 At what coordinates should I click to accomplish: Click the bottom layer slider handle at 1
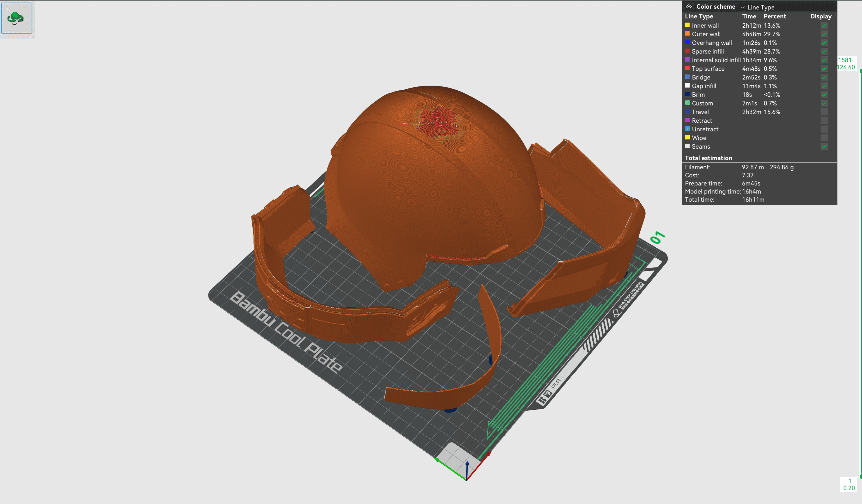(861, 477)
